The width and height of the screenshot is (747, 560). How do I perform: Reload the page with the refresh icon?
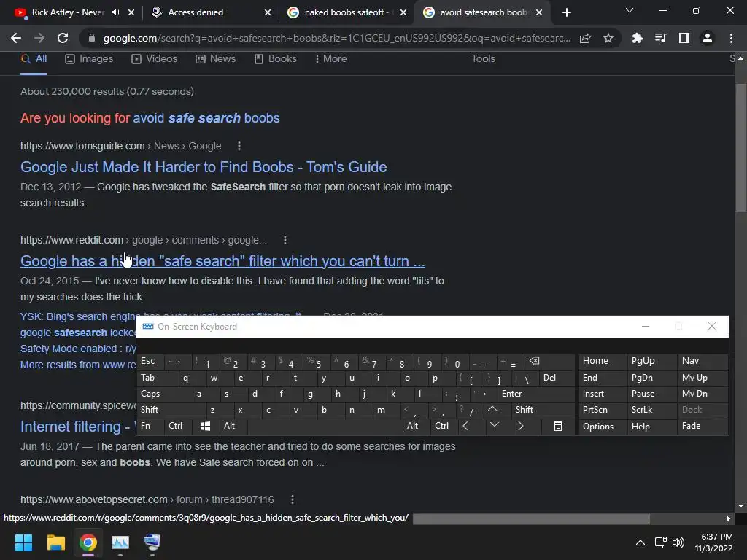click(x=63, y=38)
